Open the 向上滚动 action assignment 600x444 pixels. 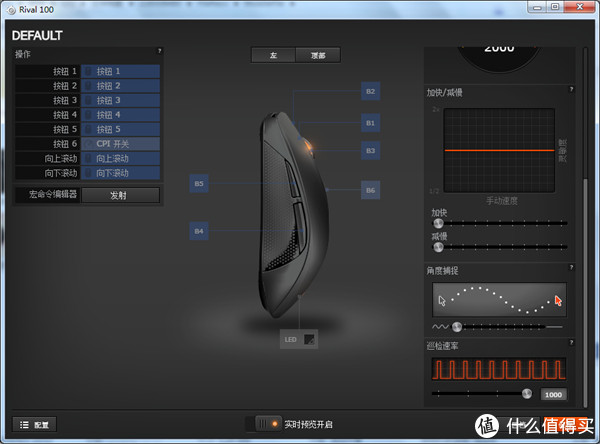(120, 158)
